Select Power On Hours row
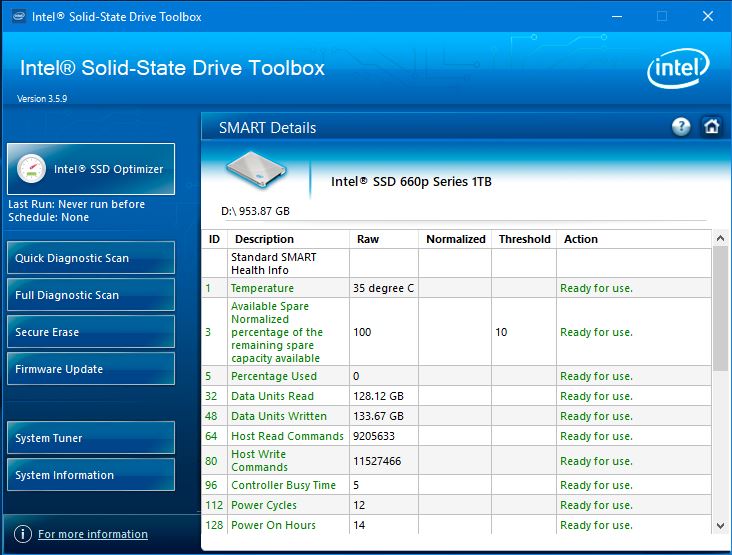 (x=457, y=525)
